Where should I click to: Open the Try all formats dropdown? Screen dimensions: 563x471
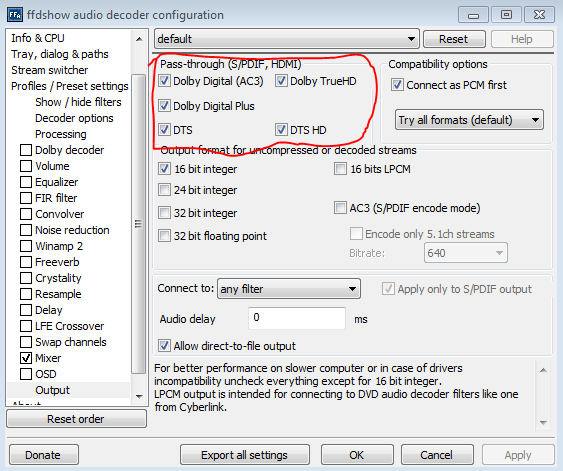pyautogui.click(x=469, y=120)
